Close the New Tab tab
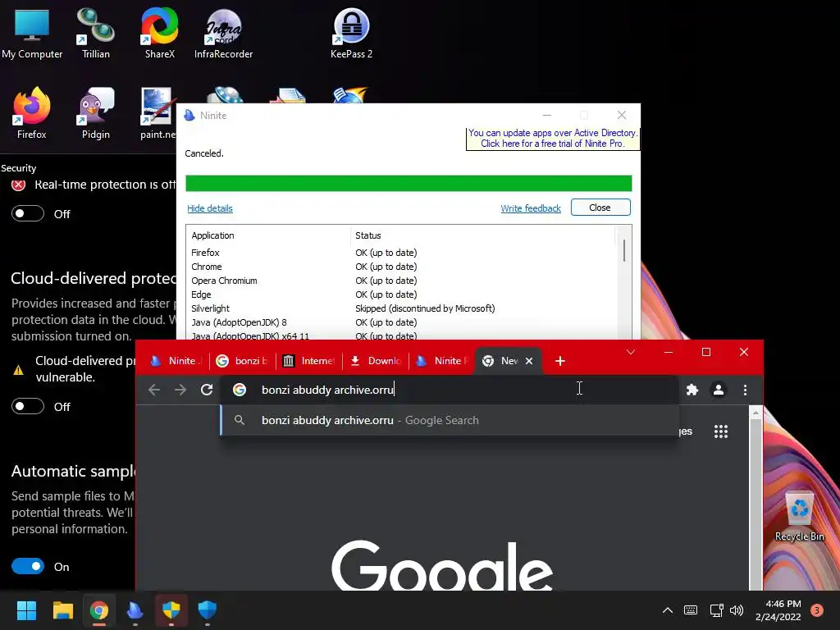 pyautogui.click(x=529, y=361)
